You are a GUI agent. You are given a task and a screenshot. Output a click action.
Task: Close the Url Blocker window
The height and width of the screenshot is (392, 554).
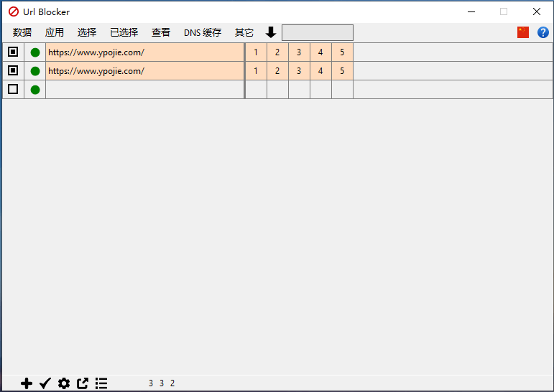(x=536, y=11)
